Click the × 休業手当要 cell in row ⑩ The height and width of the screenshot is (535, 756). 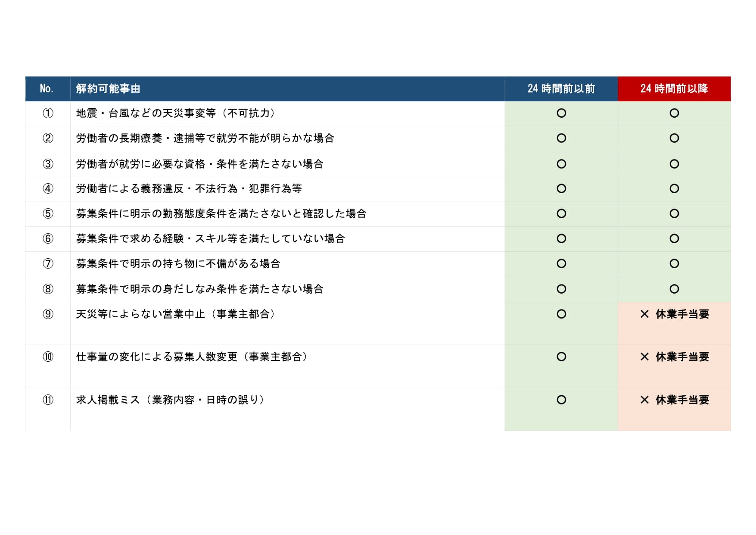(674, 357)
